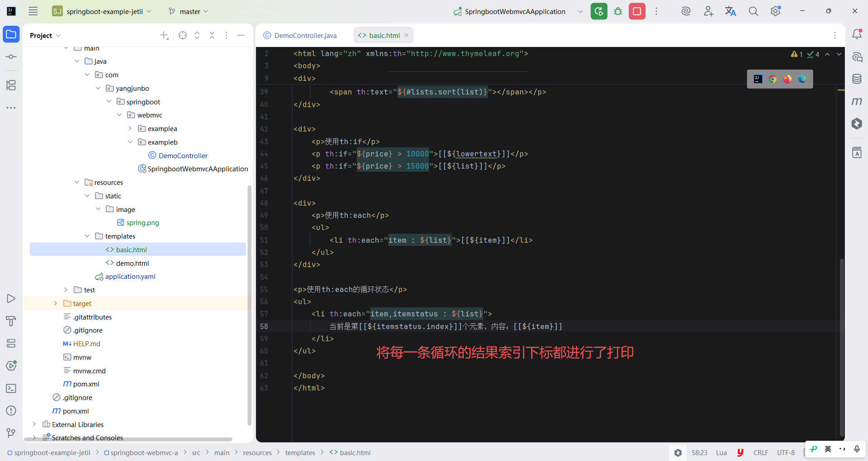This screenshot has width=868, height=461.
Task: Open the Build hammer tool window
Action: [11, 321]
